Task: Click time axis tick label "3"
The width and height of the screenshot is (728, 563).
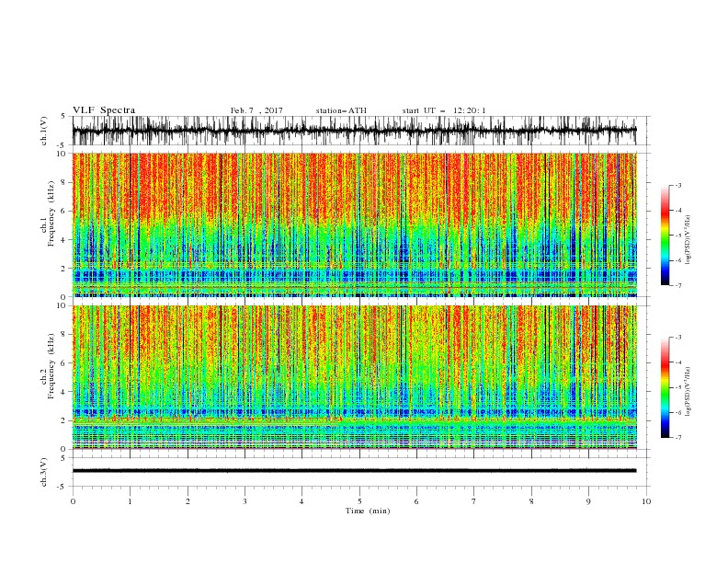Action: pos(245,501)
